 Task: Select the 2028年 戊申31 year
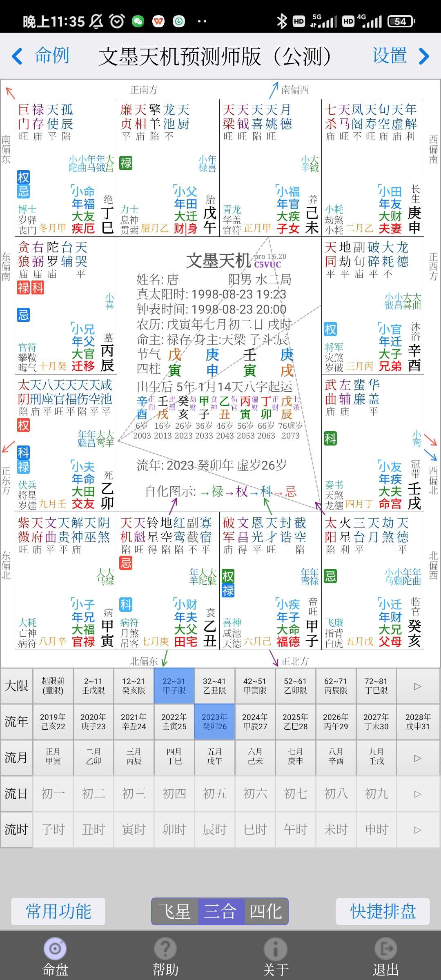click(418, 722)
